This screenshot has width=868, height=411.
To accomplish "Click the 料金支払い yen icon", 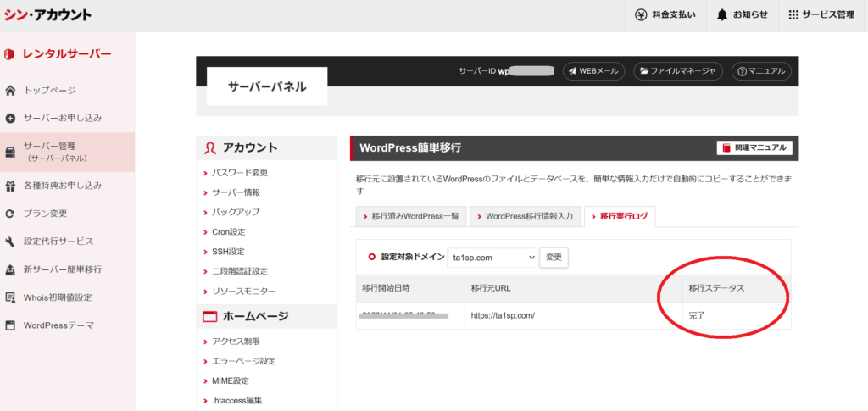I will [x=642, y=14].
